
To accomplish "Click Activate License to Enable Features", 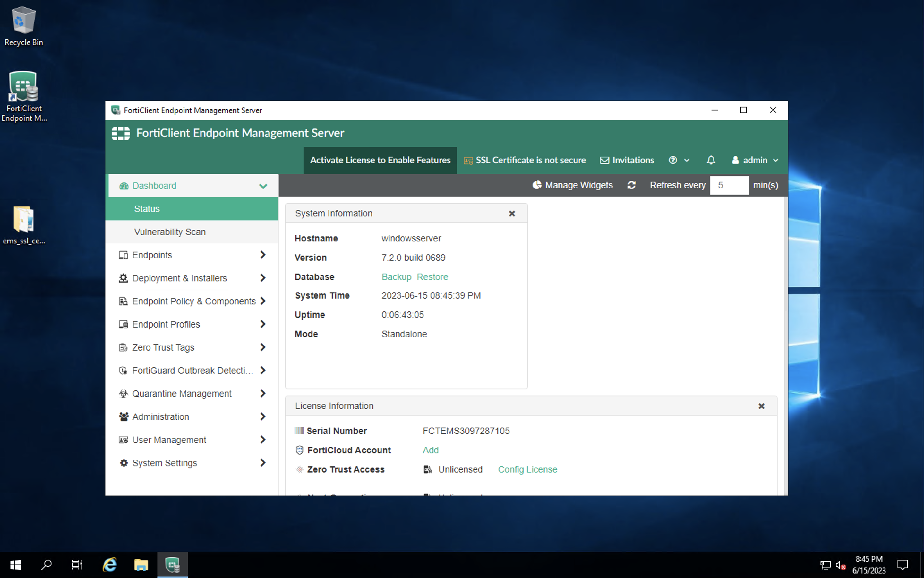I will pos(380,160).
